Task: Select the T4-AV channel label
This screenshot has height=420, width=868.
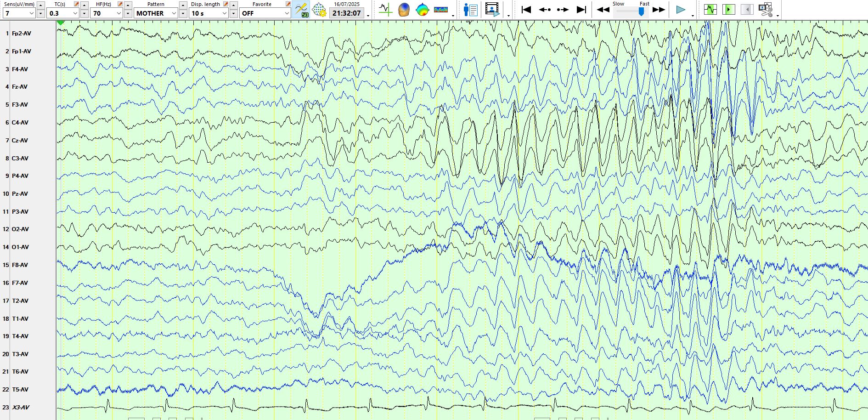Action: (x=20, y=336)
